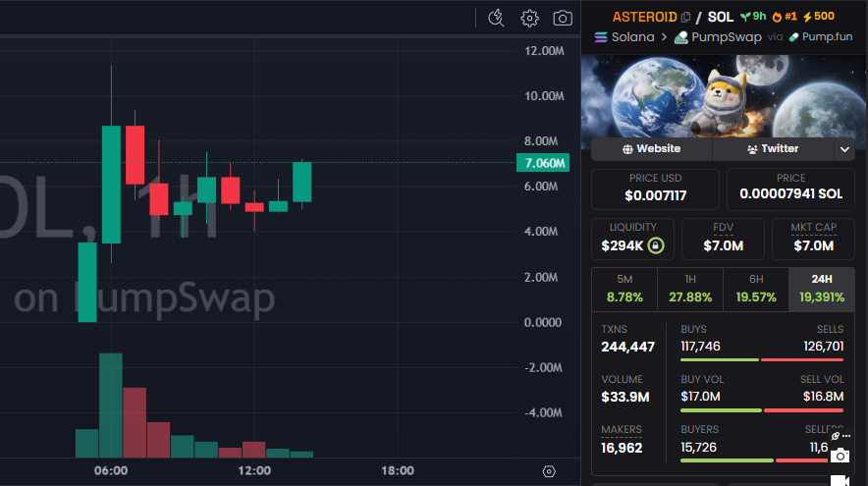Select the 1H timeframe tab
868x486 pixels.
tap(690, 290)
